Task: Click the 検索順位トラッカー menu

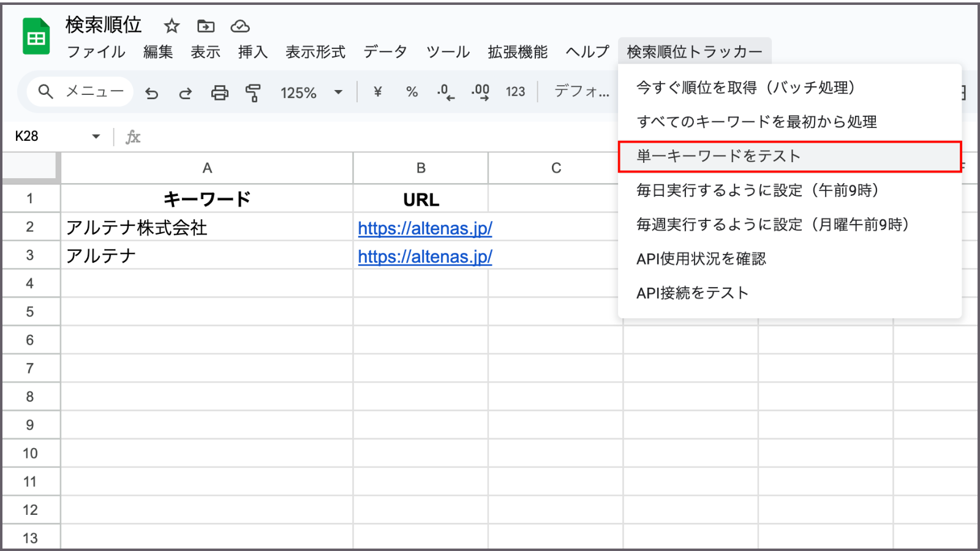Action: pyautogui.click(x=695, y=52)
